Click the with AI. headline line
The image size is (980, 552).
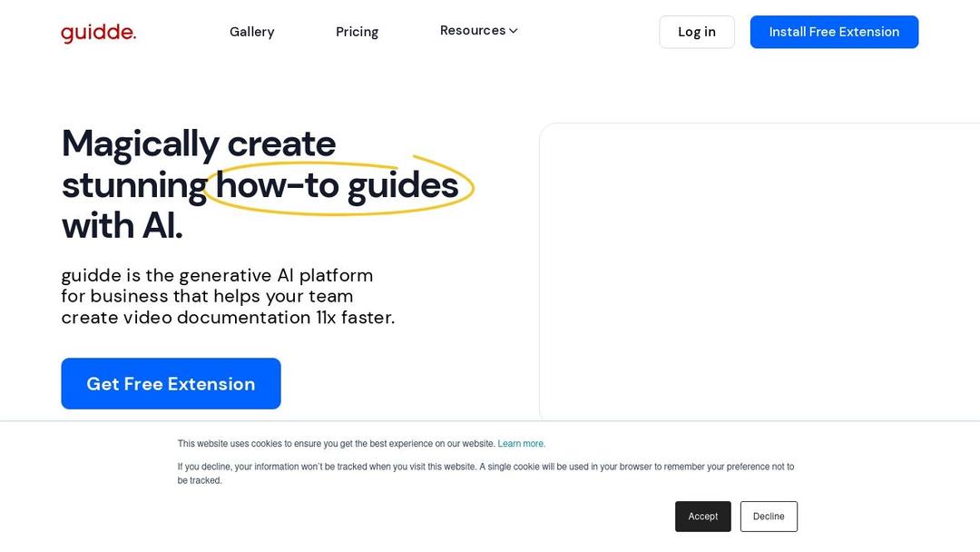pos(122,226)
